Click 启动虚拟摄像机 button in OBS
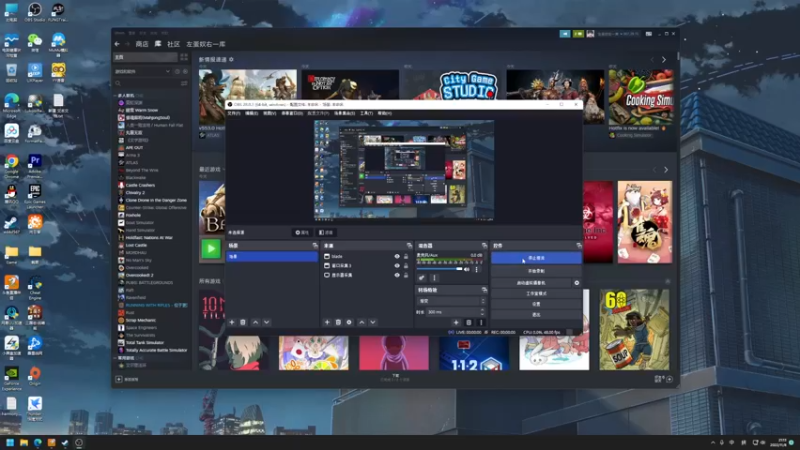Screen dimensions: 800x450 pos(531,283)
